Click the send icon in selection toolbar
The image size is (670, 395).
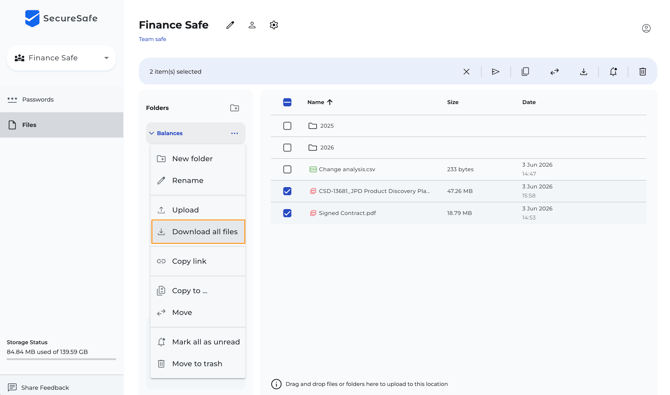[x=495, y=71]
